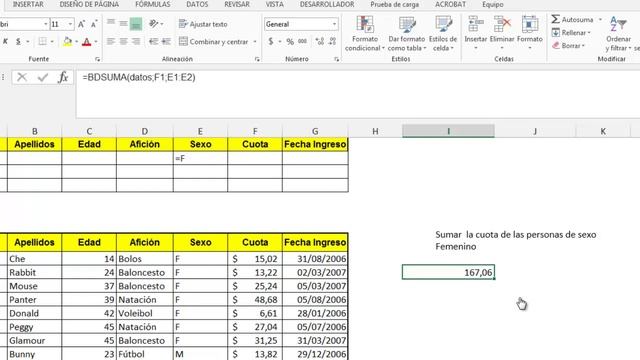Click Combinar y centrar
640x360 pixels.
213,42
